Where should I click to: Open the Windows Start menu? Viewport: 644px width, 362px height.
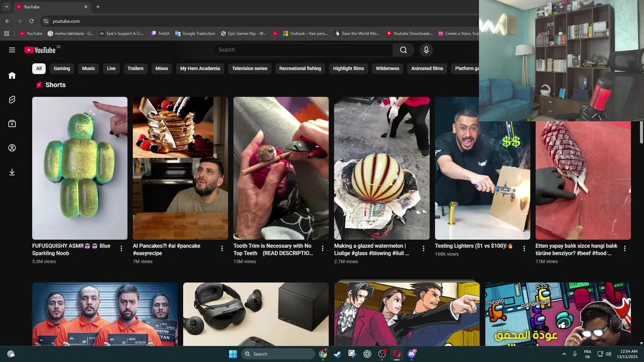(232, 354)
